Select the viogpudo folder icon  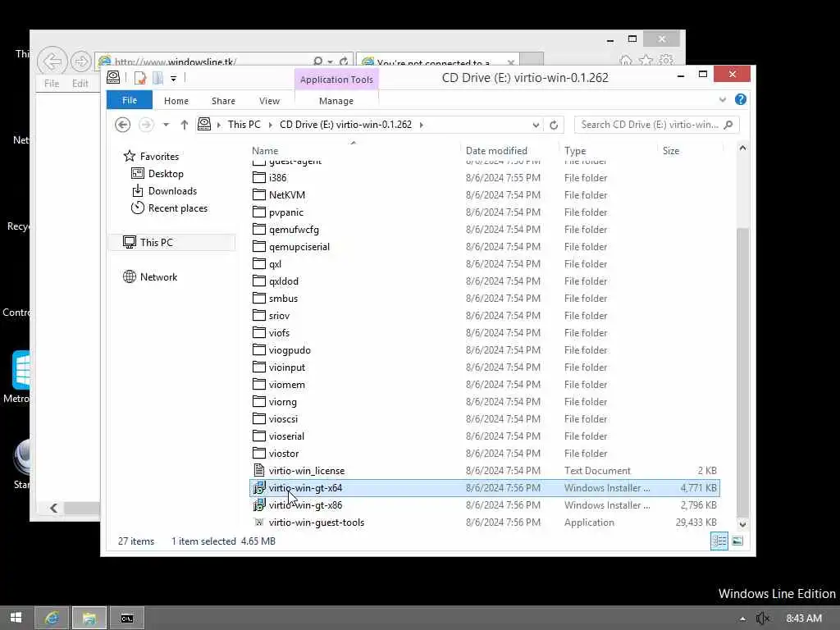tap(258, 349)
